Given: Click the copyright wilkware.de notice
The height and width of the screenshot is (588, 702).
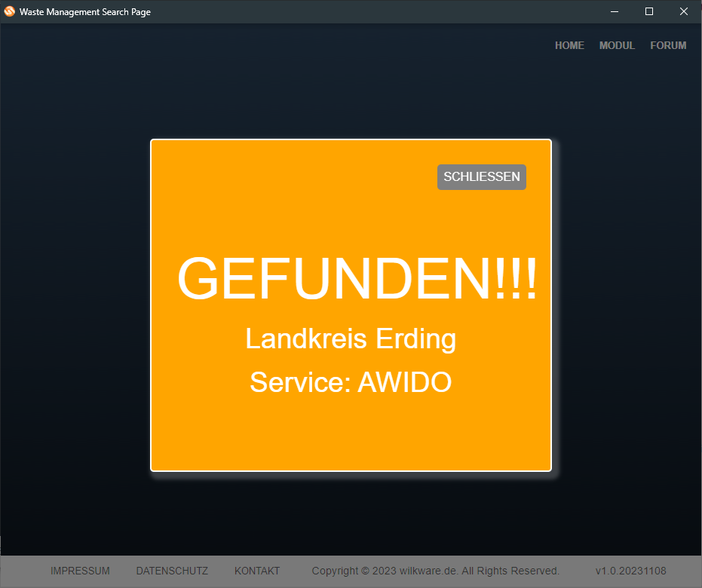Looking at the screenshot, I should [435, 571].
